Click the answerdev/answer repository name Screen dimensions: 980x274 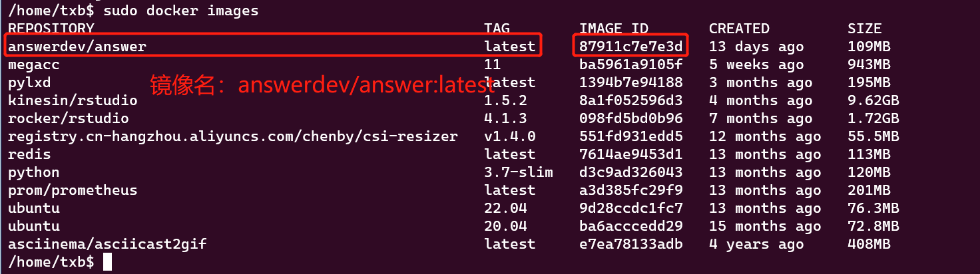[x=77, y=47]
